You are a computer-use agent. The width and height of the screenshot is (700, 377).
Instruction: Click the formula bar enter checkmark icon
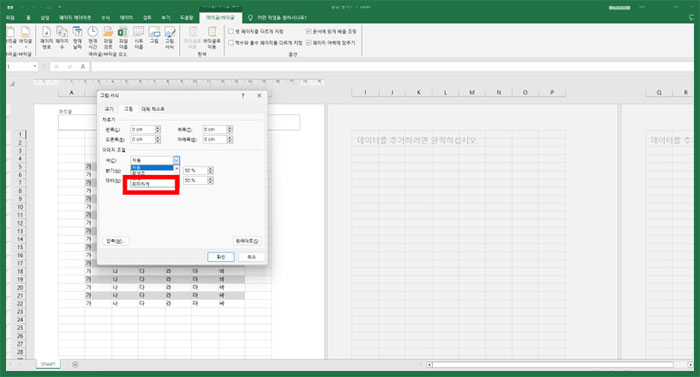pos(70,67)
